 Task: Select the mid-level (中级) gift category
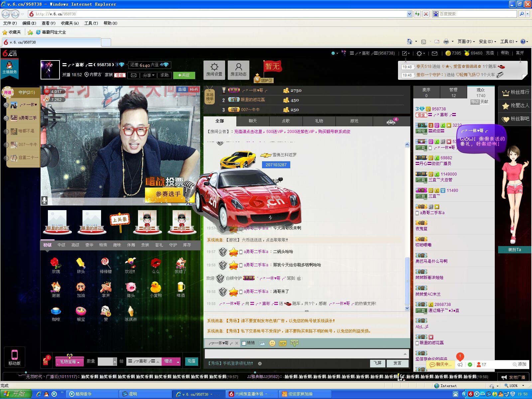62,245
